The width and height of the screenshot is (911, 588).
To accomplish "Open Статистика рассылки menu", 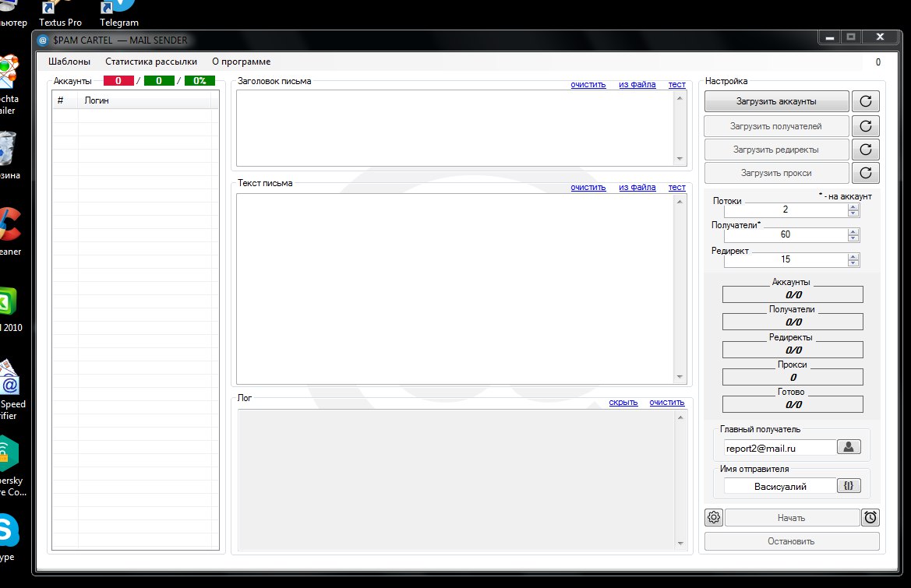I will click(x=151, y=62).
